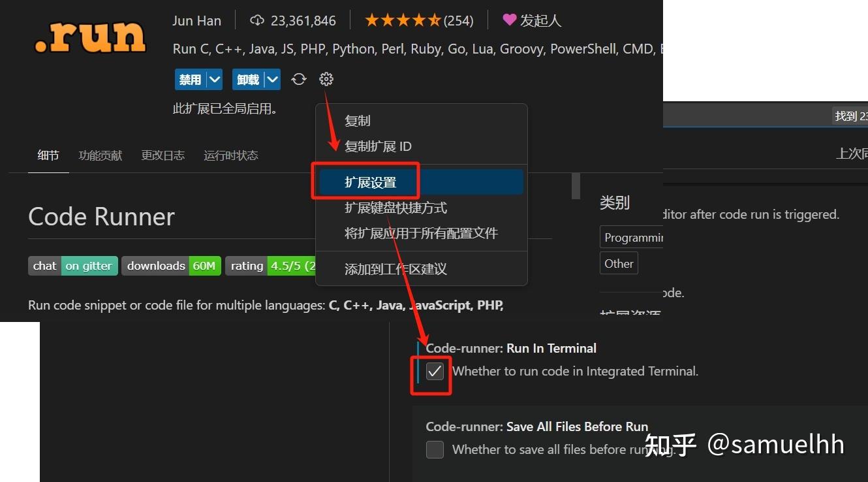Expand the 禁用 button dropdown arrow
This screenshot has height=482, width=868.
(x=213, y=79)
